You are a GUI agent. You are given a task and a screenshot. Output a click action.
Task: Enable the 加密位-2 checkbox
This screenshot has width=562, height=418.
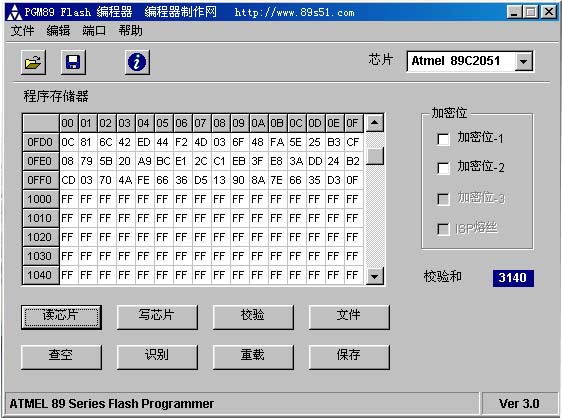[443, 168]
